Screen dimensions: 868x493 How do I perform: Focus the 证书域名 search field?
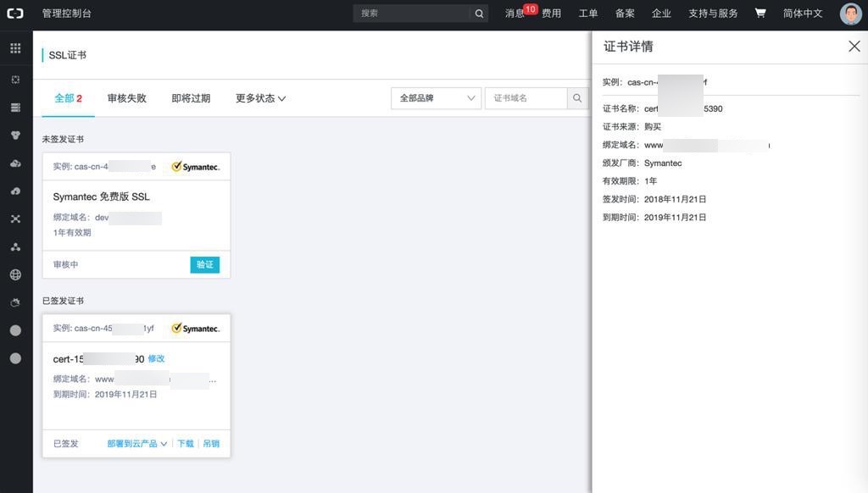pos(526,98)
